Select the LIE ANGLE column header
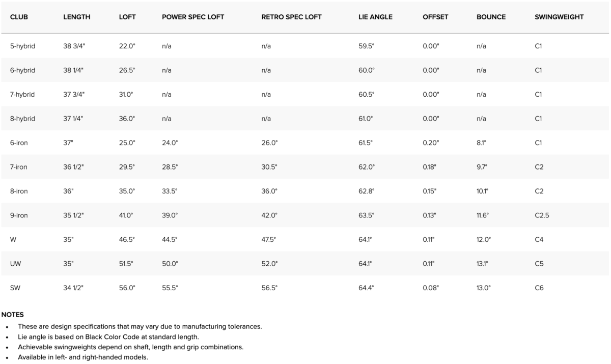 pyautogui.click(x=375, y=17)
